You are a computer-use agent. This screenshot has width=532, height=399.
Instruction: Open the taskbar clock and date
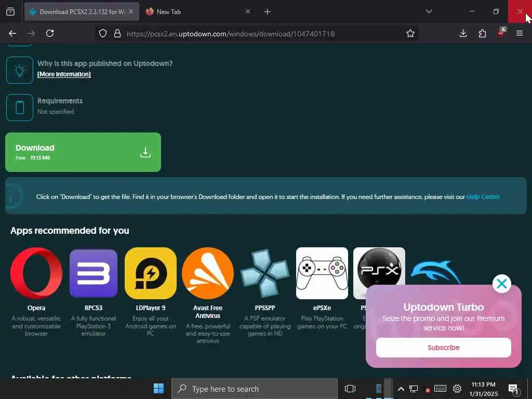484,389
